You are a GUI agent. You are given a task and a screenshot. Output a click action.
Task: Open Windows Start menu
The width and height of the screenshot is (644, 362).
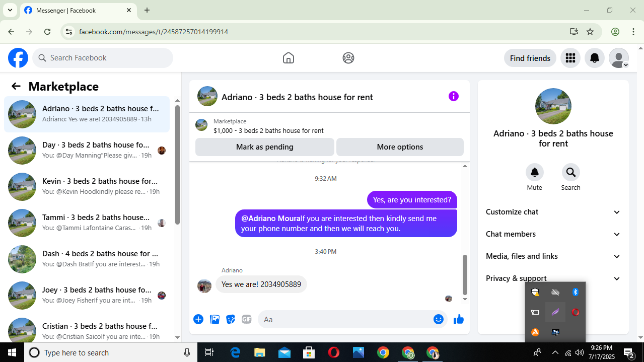click(12, 352)
